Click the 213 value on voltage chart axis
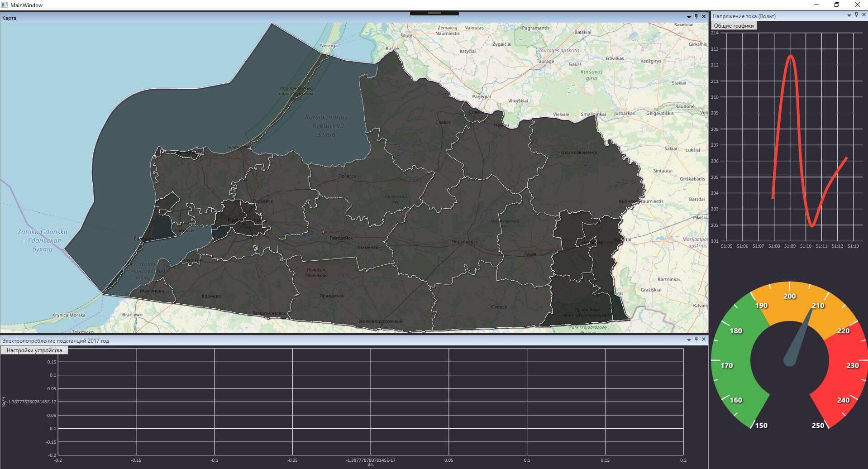This screenshot has height=469, width=868. (715, 49)
